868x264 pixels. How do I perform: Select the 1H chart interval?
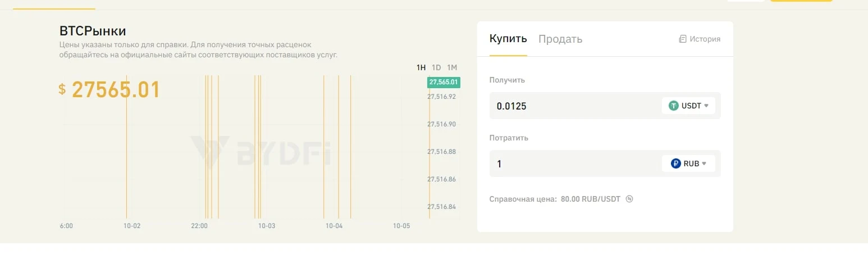(421, 67)
